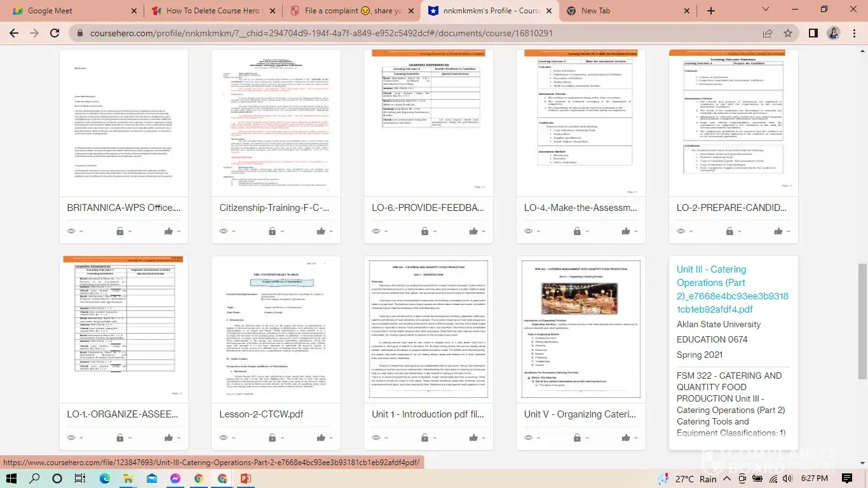This screenshot has width=868, height=488.
Task: Open the Chrome three-dot menu
Action: coord(854,33)
